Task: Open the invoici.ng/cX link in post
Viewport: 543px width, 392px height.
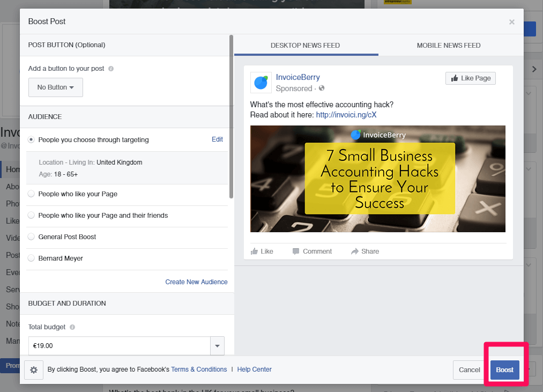Action: [x=346, y=115]
